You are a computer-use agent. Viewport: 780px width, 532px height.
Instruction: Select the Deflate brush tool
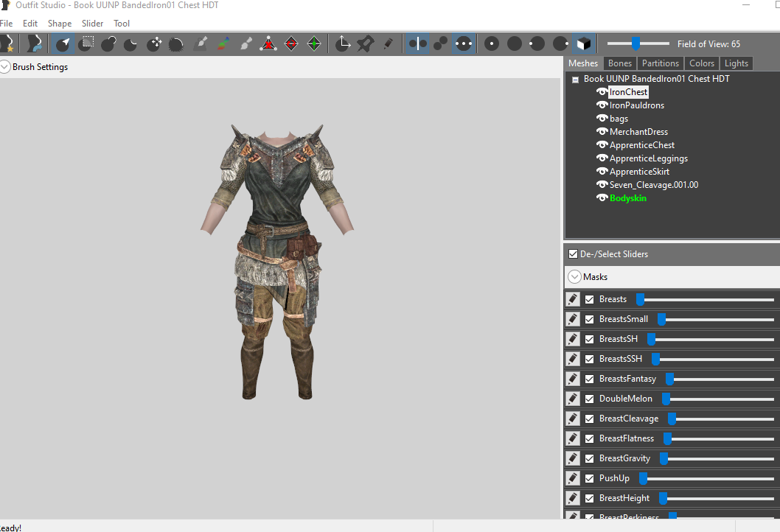pyautogui.click(x=130, y=43)
